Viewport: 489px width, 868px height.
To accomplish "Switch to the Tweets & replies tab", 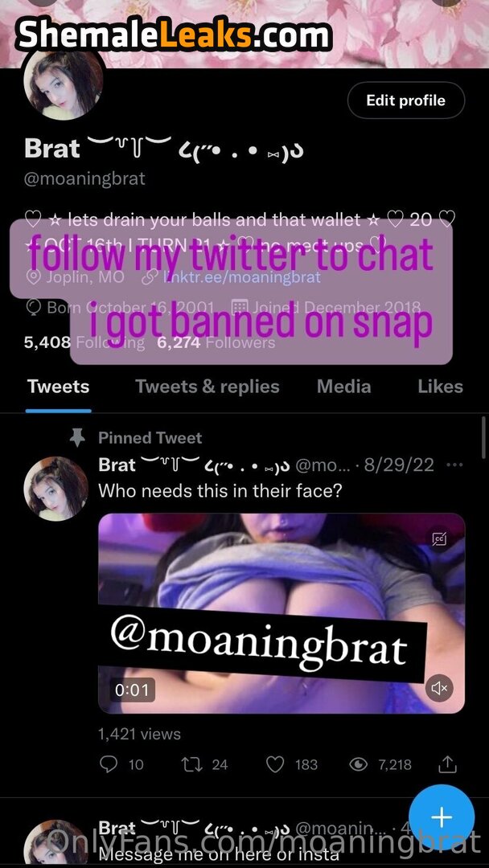I will pos(208,387).
